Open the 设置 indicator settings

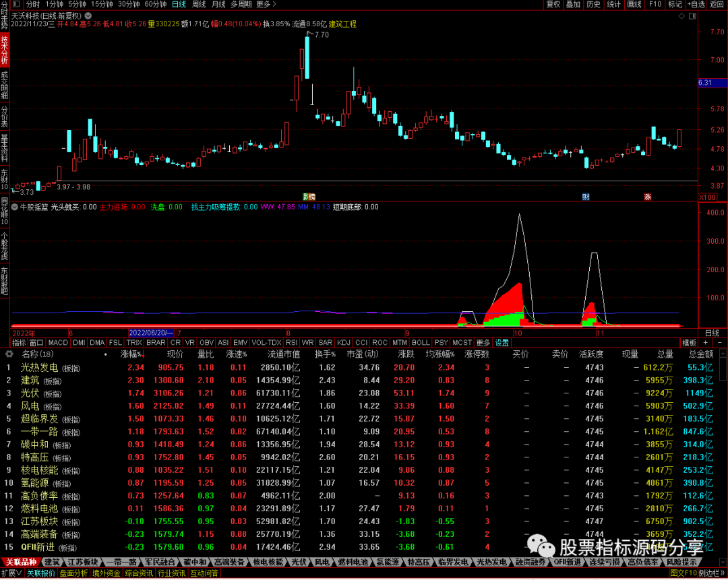click(x=502, y=342)
